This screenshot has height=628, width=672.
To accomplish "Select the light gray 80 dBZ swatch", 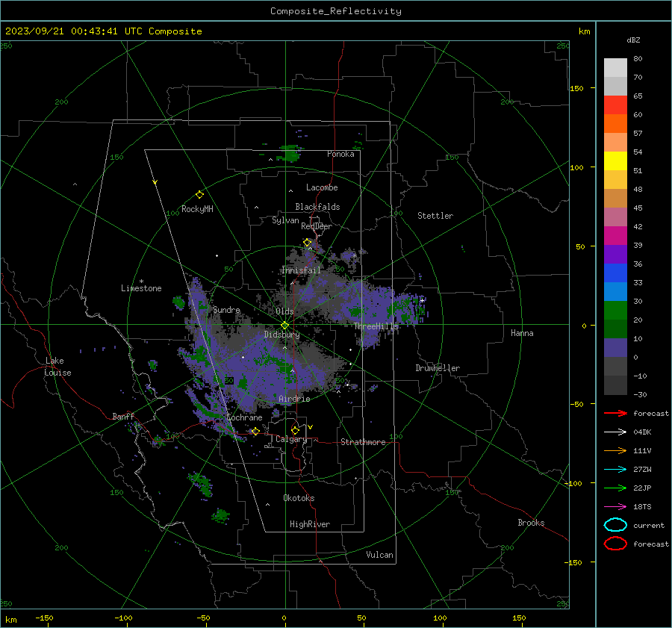I will point(615,67).
